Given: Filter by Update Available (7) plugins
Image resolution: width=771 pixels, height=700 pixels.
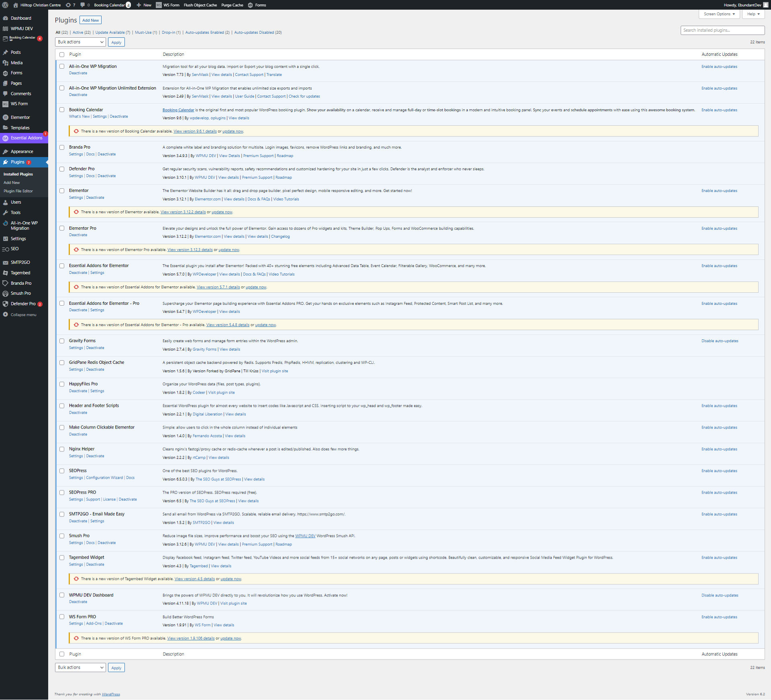Looking at the screenshot, I should (x=112, y=33).
